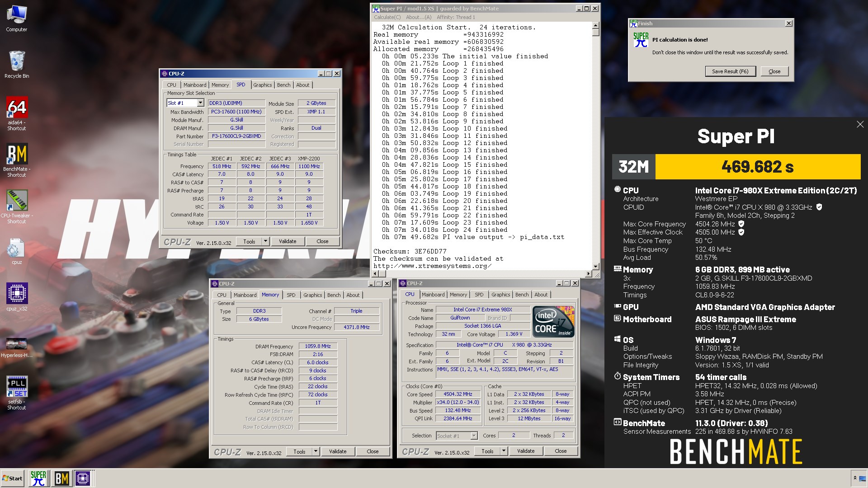Select Memory tab in SPD CPU-Z window
The width and height of the screenshot is (868, 488).
(x=220, y=85)
